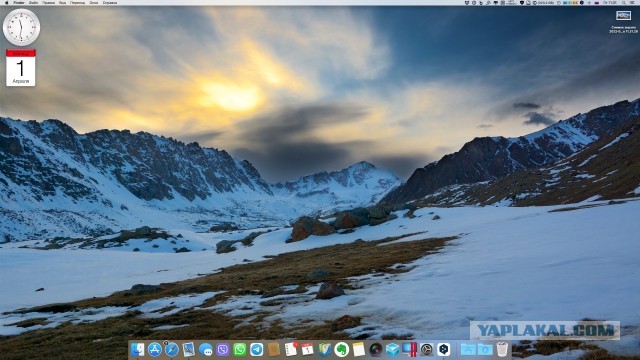
Task: Open Notification Center list icon
Action: (x=633, y=2)
